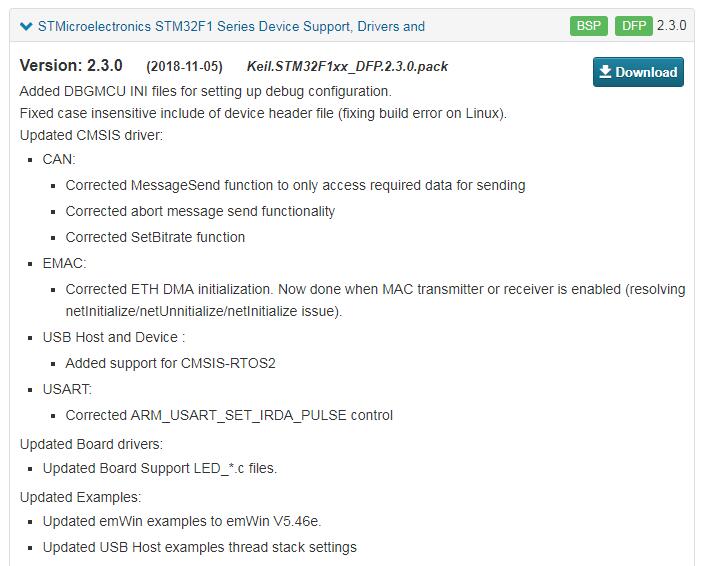Click the Keil.STM32F1xx_DFP.2.3.0.pack filename
701x566 pixels.
click(347, 67)
